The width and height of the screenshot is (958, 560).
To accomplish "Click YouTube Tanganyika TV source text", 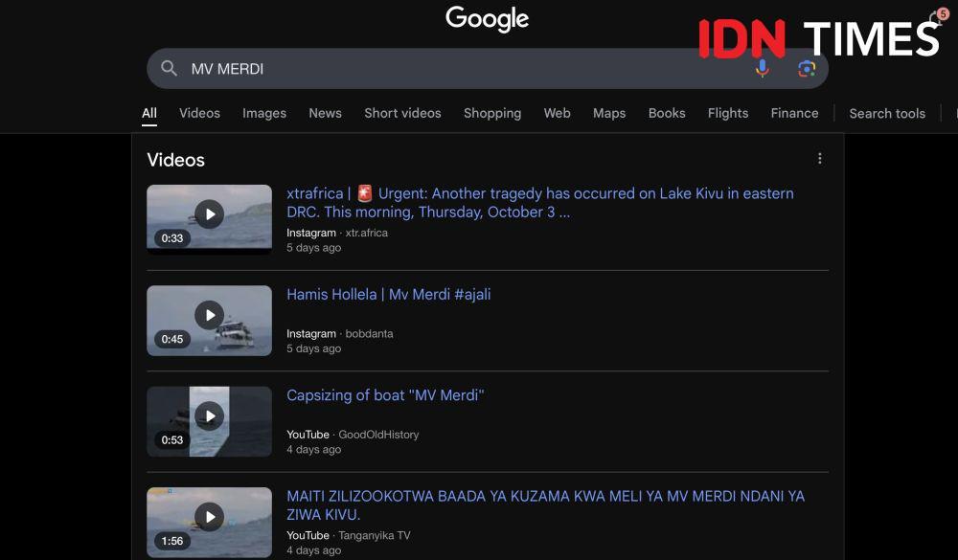I will 349,535.
